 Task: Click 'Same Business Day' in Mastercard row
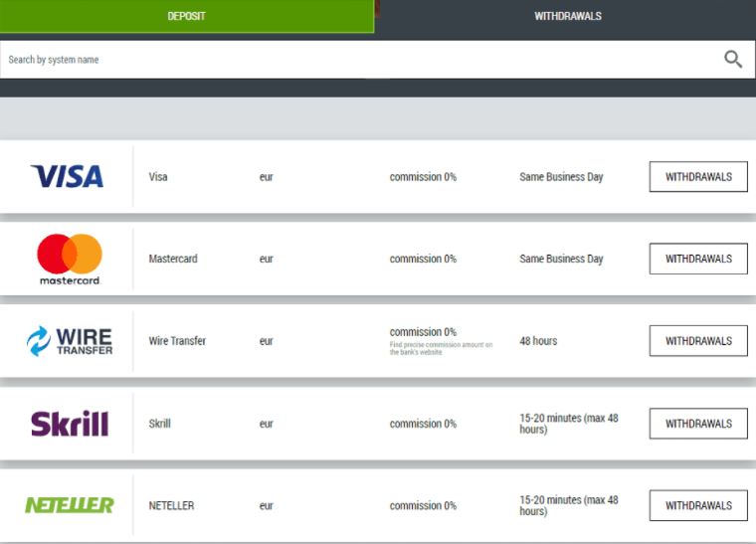561,260
